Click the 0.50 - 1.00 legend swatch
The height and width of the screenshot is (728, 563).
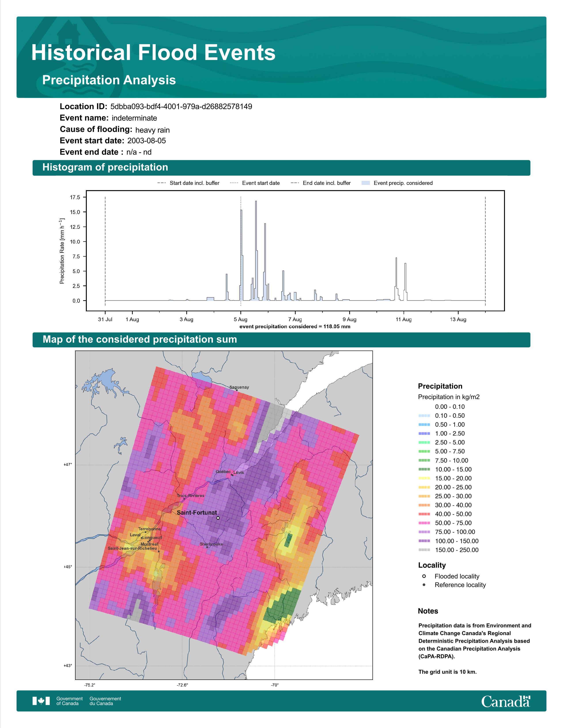coord(424,425)
